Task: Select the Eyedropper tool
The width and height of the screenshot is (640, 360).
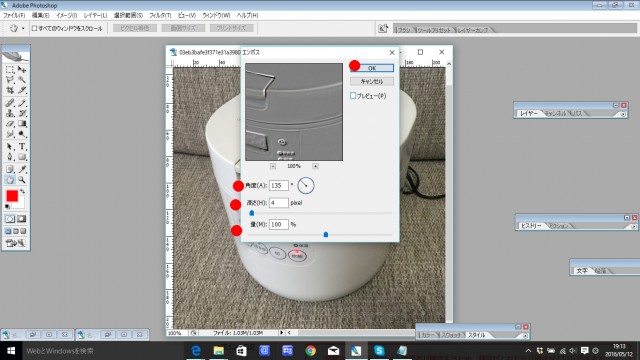Action: 22,169
